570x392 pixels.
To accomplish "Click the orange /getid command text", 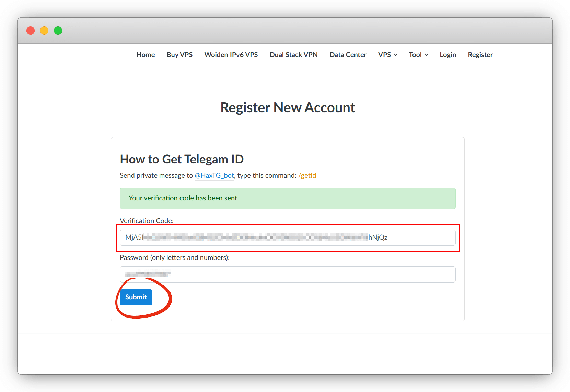I will point(307,175).
